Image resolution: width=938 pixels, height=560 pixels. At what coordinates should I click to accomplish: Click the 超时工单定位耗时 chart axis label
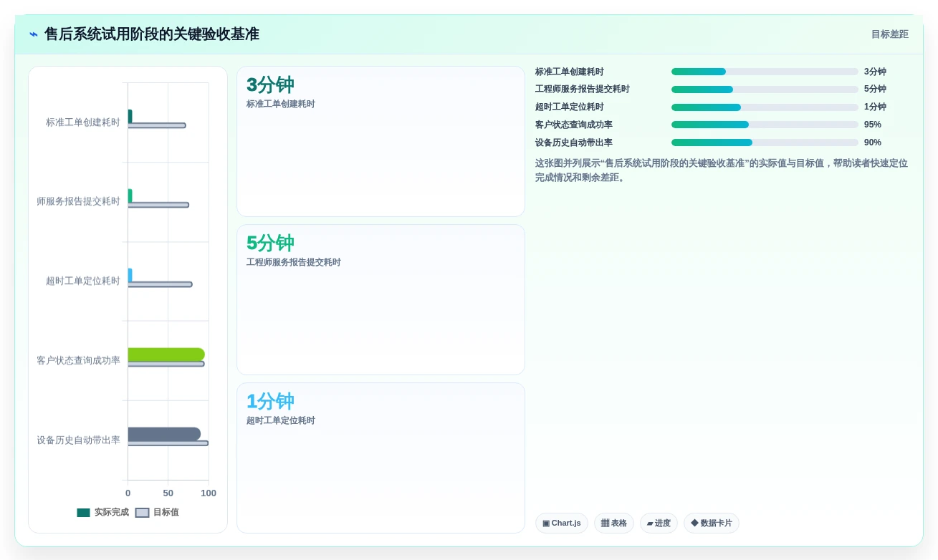83,281
